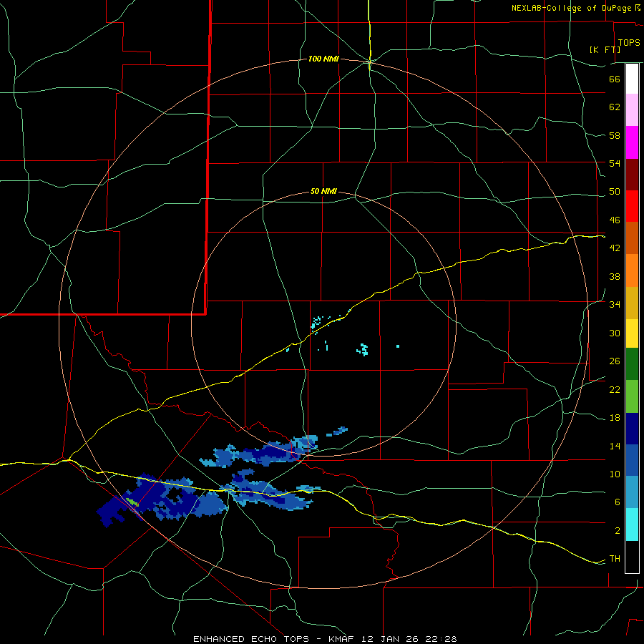Click the black TH threshold legend swatch
Viewport: 644px width, 644px height.
point(632,557)
